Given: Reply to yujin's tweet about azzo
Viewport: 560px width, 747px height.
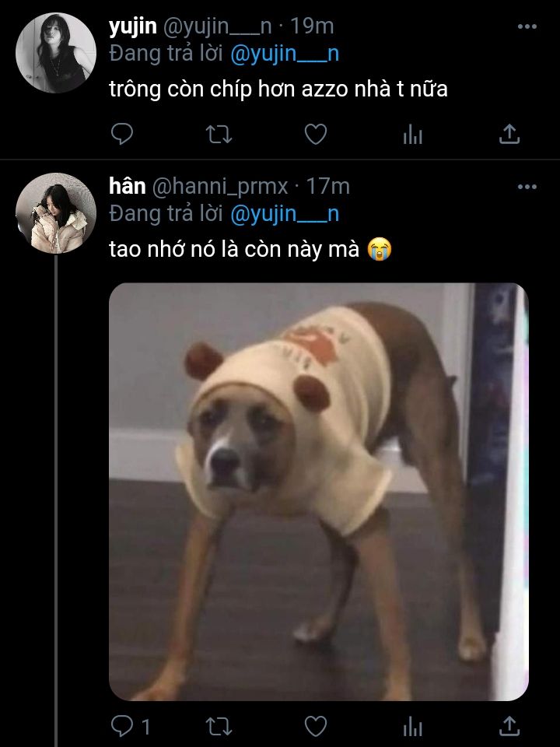Looking at the screenshot, I should pyautogui.click(x=123, y=135).
